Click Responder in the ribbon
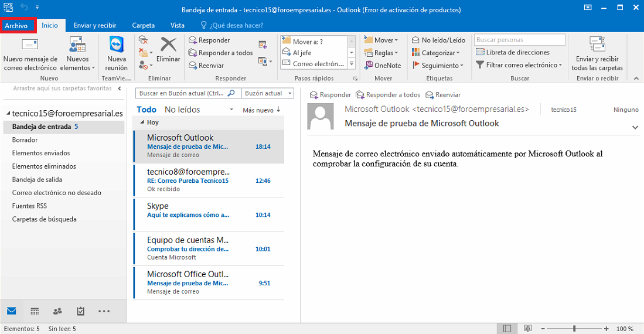The image size is (644, 334). 209,40
